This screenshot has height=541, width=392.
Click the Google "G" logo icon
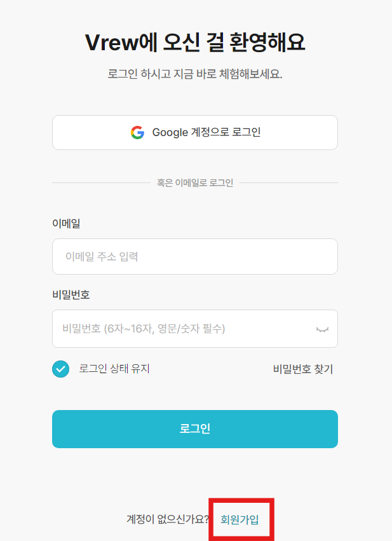click(139, 132)
